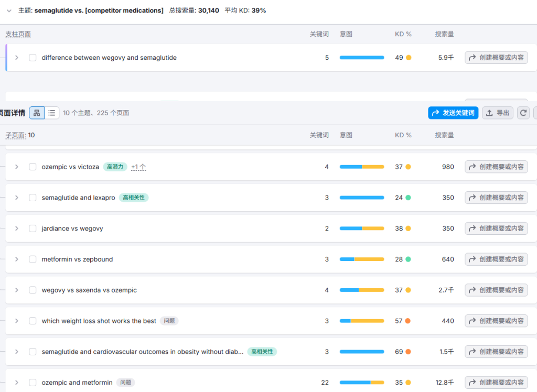Check the difference between wegovy and semaglutide checkbox
537x392 pixels.
point(33,58)
